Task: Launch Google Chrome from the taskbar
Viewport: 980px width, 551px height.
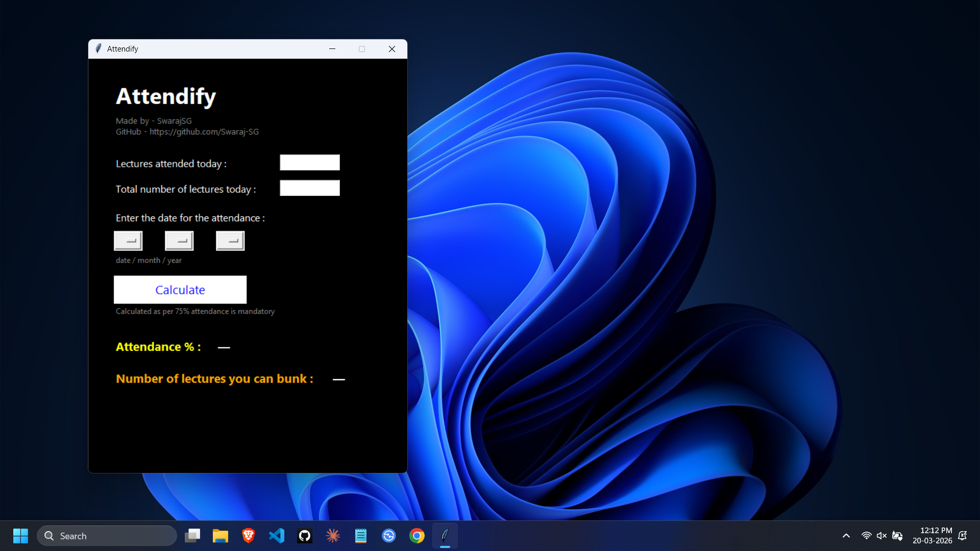Action: (x=416, y=536)
